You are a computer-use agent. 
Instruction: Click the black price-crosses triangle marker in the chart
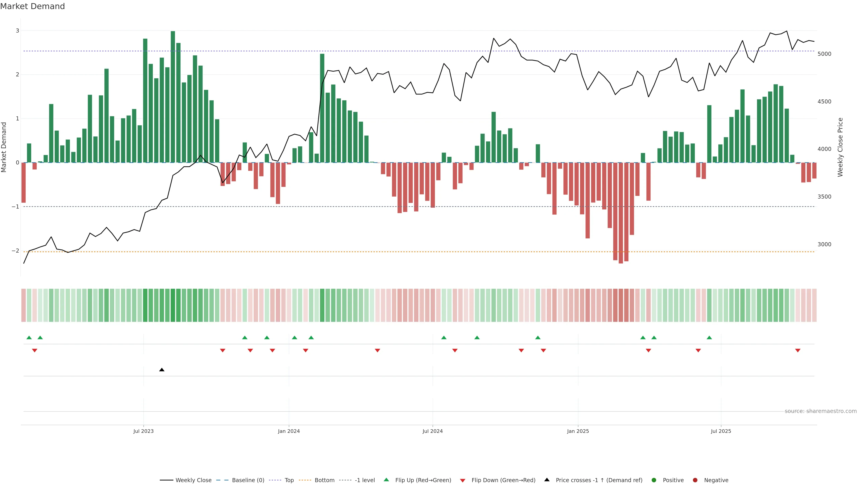tap(162, 370)
